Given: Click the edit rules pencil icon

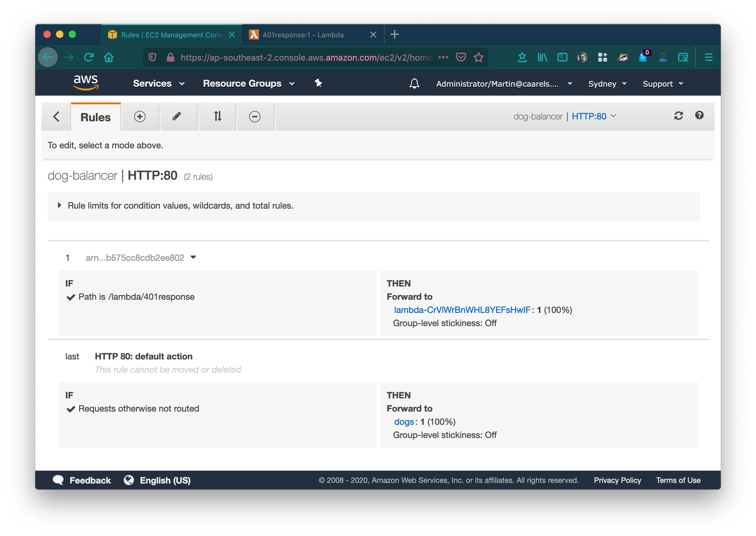Looking at the screenshot, I should click(x=177, y=117).
